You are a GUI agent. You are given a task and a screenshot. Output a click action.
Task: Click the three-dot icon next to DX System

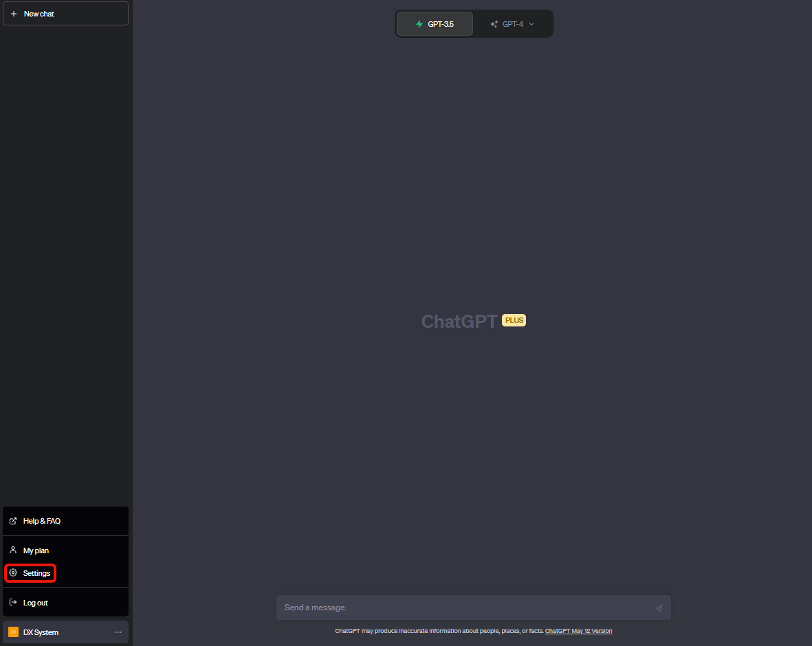coord(118,632)
